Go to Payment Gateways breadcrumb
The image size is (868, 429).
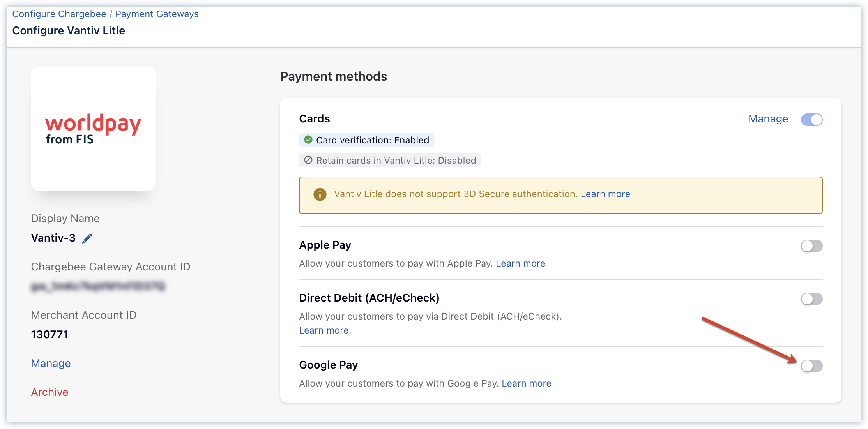click(157, 14)
